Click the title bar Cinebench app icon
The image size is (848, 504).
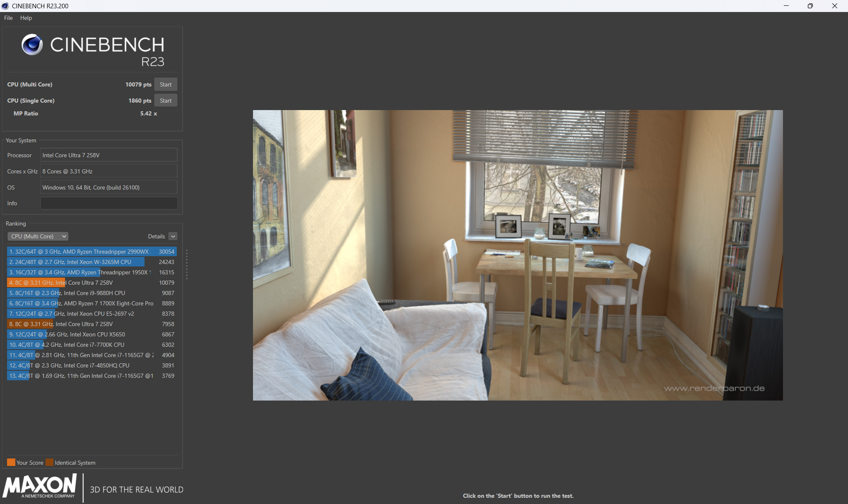pyautogui.click(x=5, y=6)
